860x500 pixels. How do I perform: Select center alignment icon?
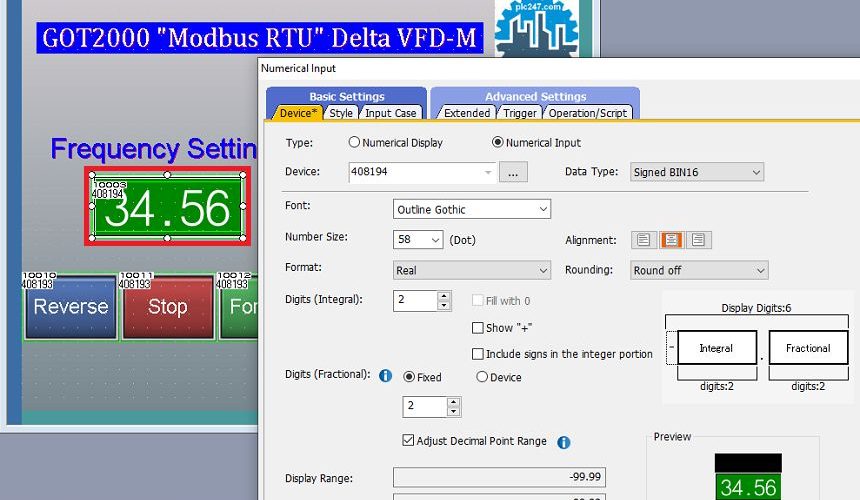click(x=671, y=240)
